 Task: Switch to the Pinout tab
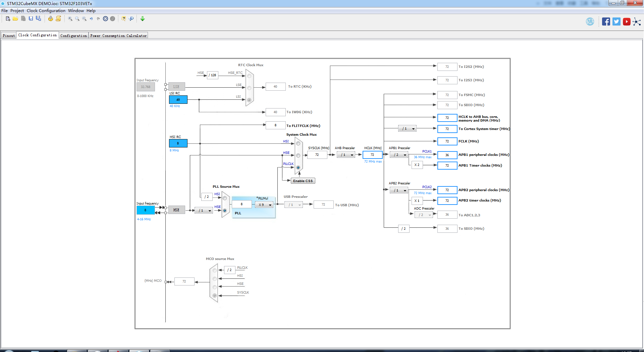click(9, 36)
